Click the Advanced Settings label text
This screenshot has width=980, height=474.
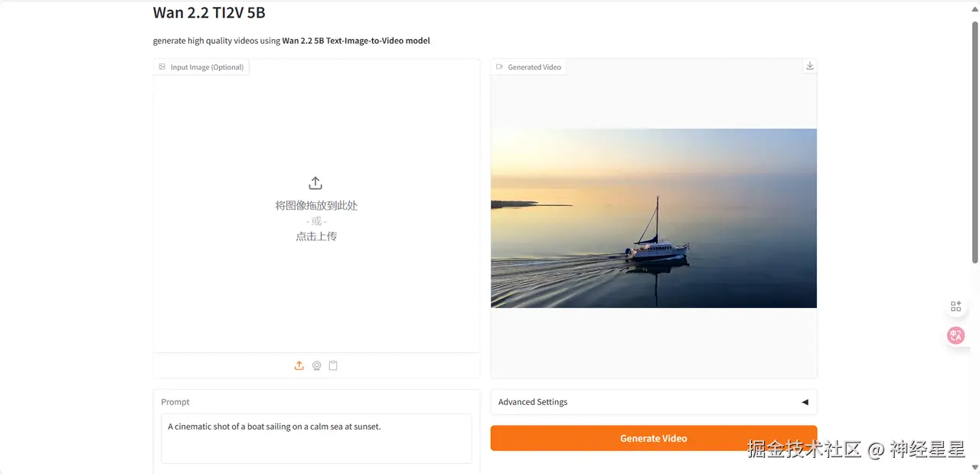[x=533, y=402]
